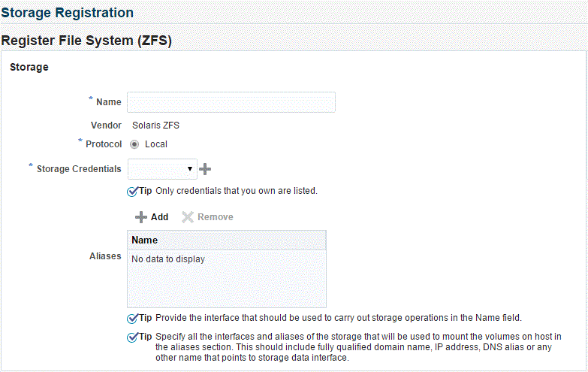Click the Solaris ZFS vendor value
Image resolution: width=588 pixels, height=372 pixels.
(155, 126)
